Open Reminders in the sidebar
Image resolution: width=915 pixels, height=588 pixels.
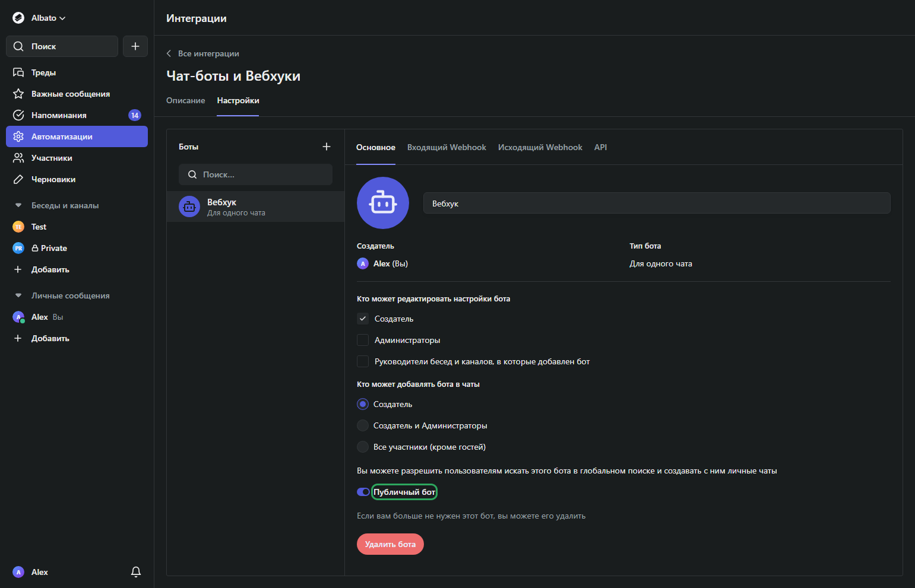coord(59,115)
